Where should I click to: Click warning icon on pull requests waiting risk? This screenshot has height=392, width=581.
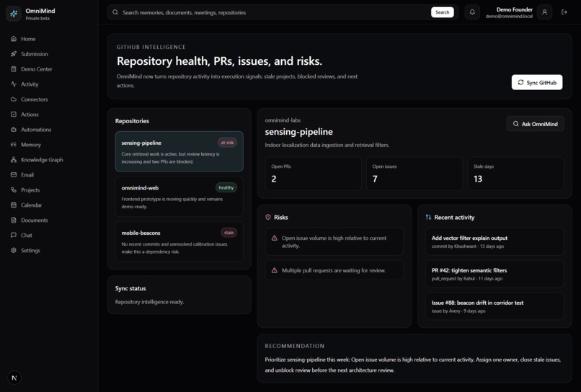[x=274, y=270]
